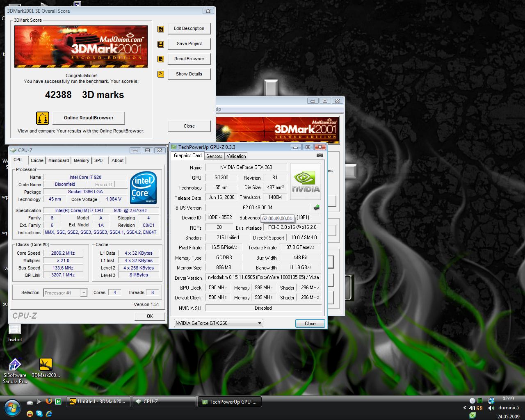The width and height of the screenshot is (525, 420).
Task: Click the 42388 3D marks score text
Action: tap(84, 95)
